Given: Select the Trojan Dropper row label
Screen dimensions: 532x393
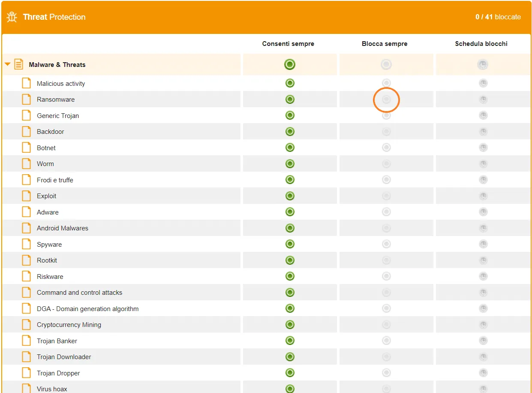Looking at the screenshot, I should click(x=58, y=373).
